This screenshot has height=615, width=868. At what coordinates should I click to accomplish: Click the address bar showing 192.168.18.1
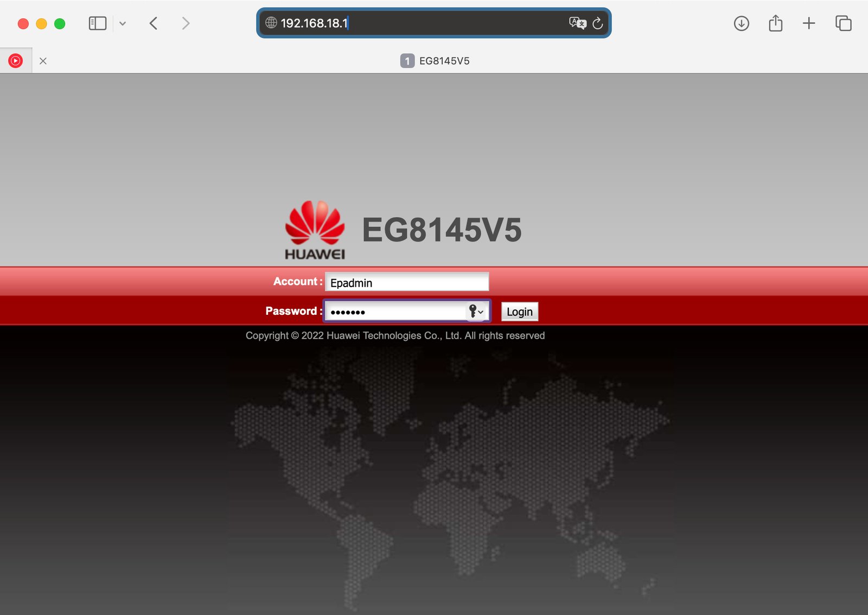(x=433, y=23)
